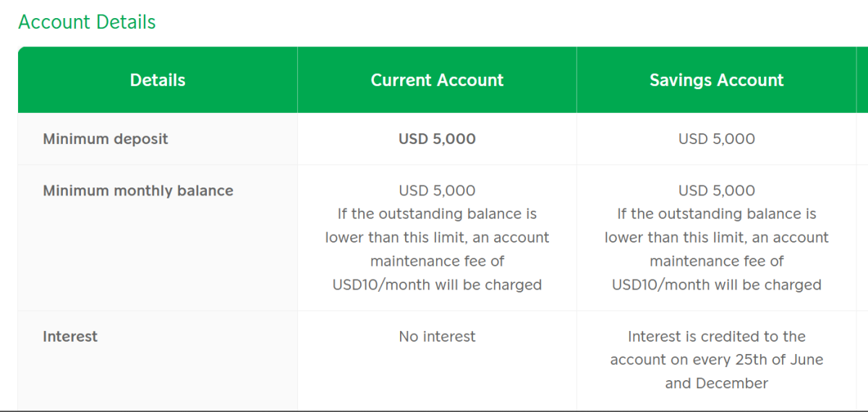Select the Savings Account column header
This screenshot has height=412, width=868.
pos(716,80)
